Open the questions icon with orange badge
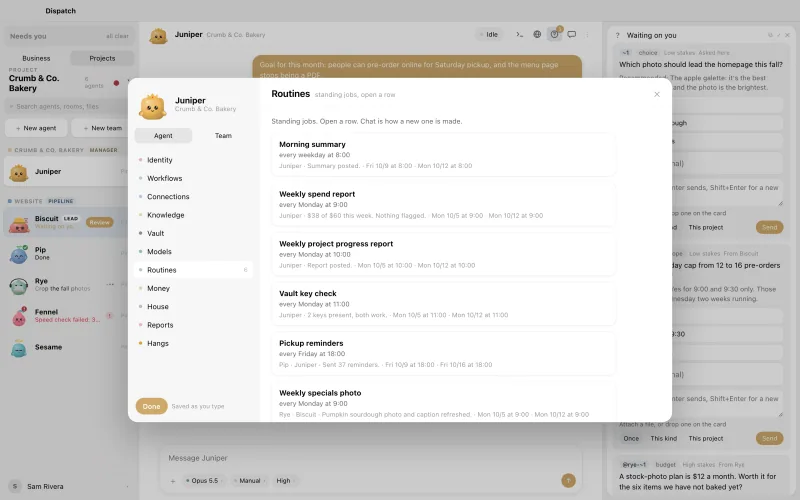Viewport: 800px width, 500px height. click(555, 34)
